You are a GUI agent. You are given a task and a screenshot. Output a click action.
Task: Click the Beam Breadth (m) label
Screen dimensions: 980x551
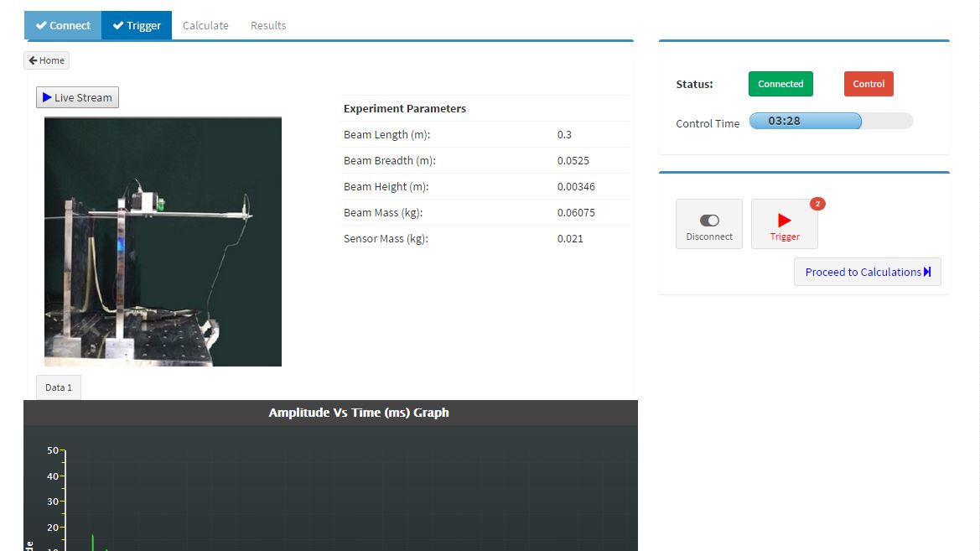tap(389, 161)
